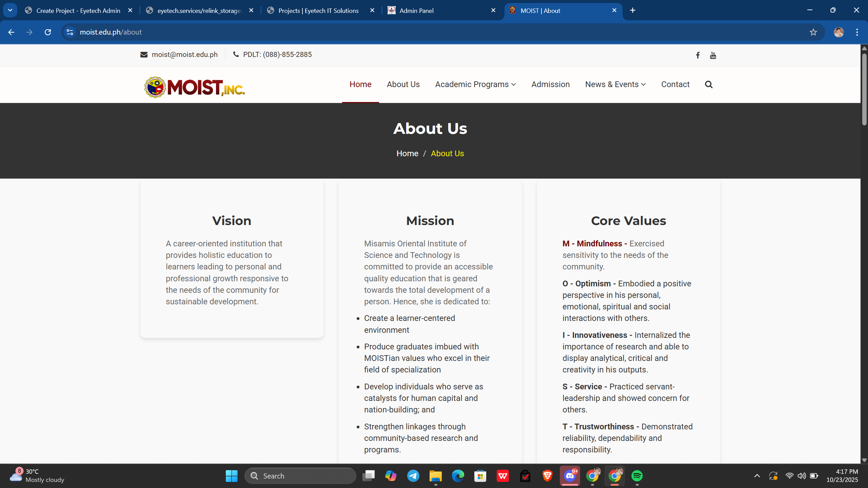Open Spotify from the taskbar
Image resolution: width=868 pixels, height=488 pixels.
click(637, 476)
